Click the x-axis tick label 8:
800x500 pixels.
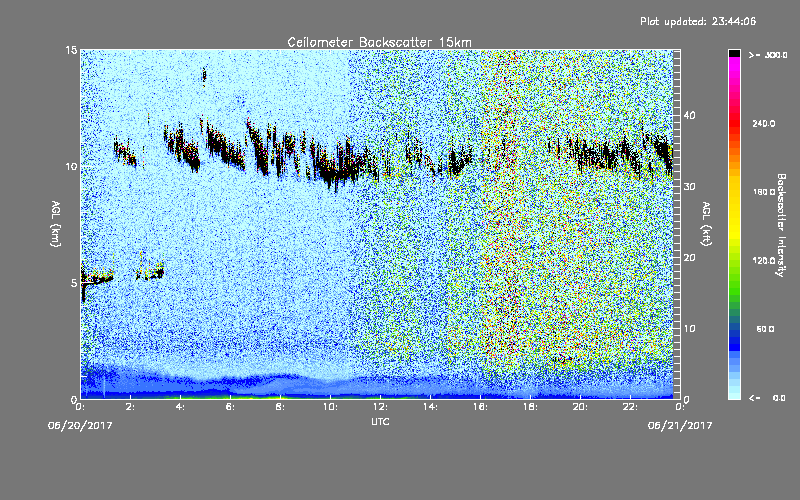click(x=280, y=407)
